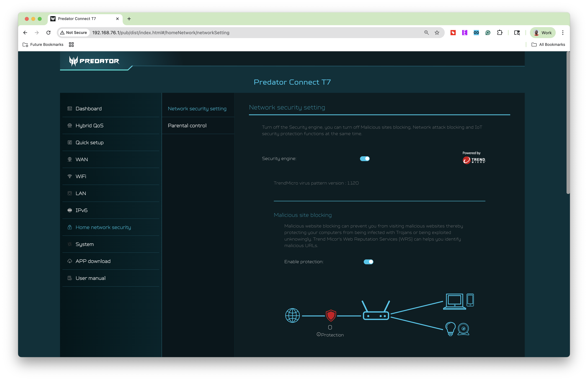Reload the page with the refresh icon
This screenshot has width=588, height=381.
48,33
